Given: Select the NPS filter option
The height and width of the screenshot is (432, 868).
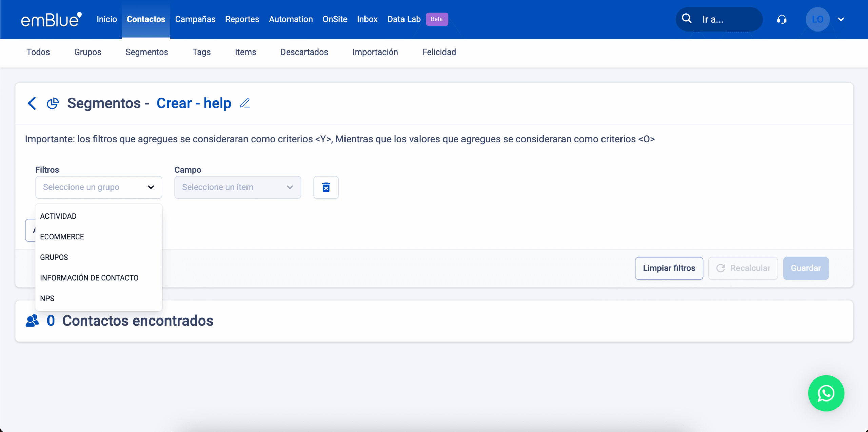Looking at the screenshot, I should (47, 299).
